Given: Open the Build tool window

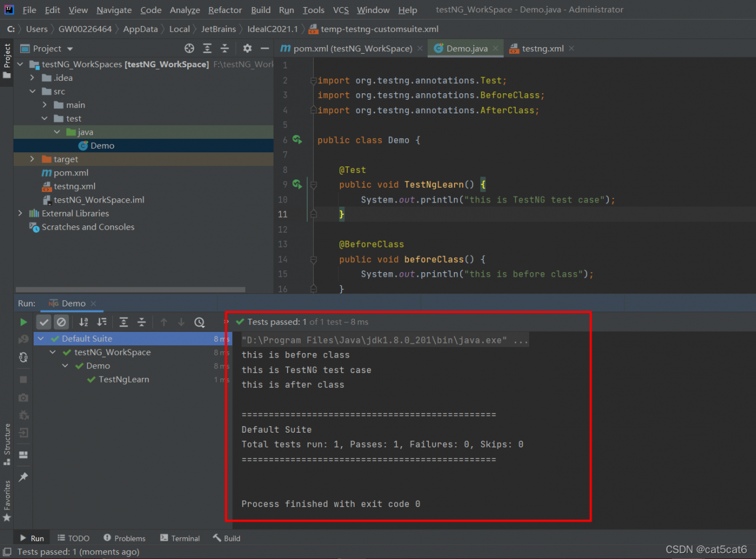Looking at the screenshot, I should click(227, 538).
